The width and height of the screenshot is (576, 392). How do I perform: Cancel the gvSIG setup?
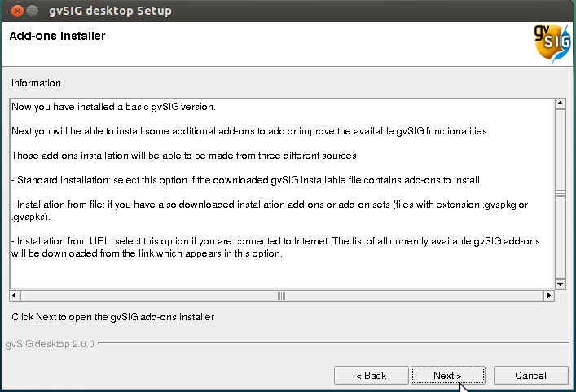[x=530, y=376]
